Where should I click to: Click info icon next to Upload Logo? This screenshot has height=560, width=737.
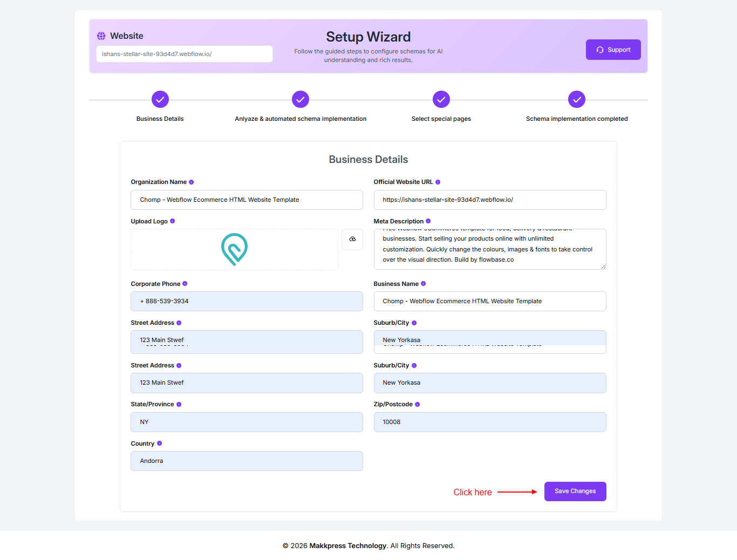(173, 221)
